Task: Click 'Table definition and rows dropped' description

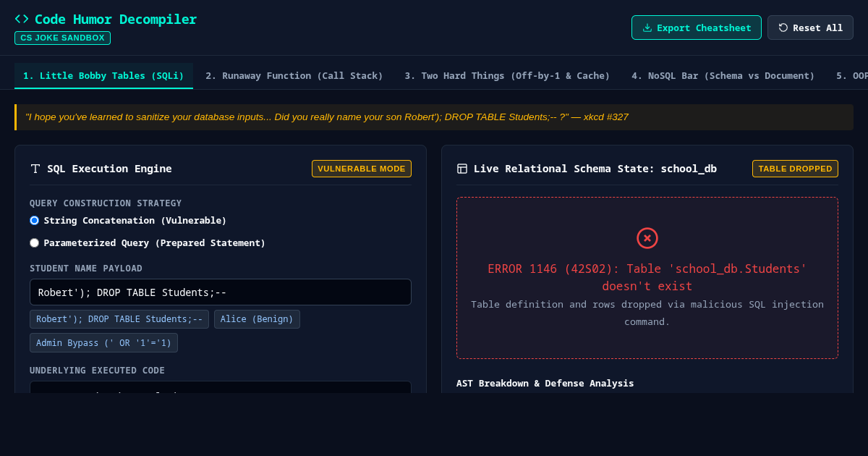Action: (647, 313)
